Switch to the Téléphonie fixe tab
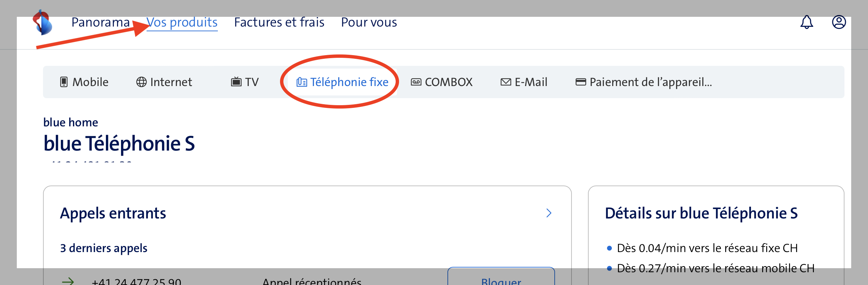 [349, 82]
